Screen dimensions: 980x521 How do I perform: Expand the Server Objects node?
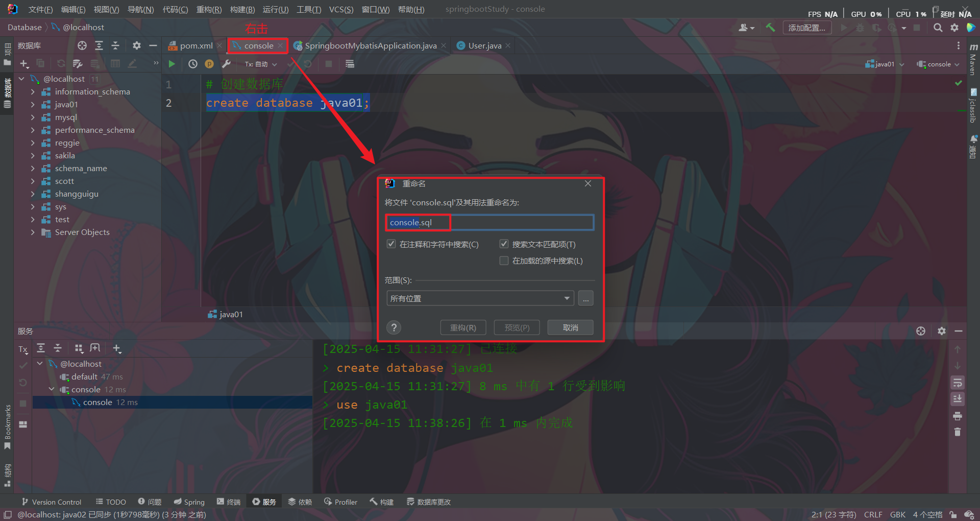[x=33, y=232]
